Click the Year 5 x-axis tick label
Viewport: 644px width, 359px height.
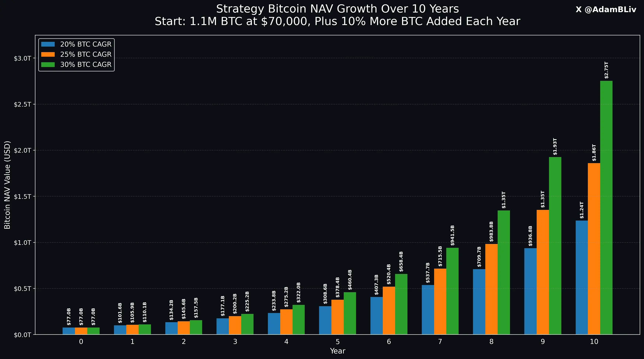pyautogui.click(x=337, y=342)
